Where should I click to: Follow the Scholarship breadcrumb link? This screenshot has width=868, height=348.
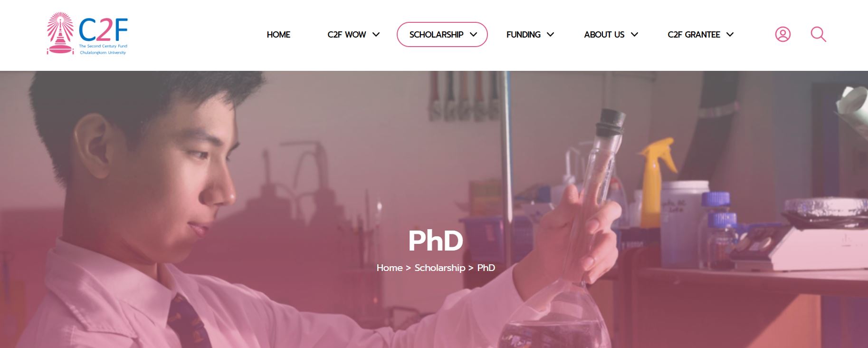pos(440,268)
